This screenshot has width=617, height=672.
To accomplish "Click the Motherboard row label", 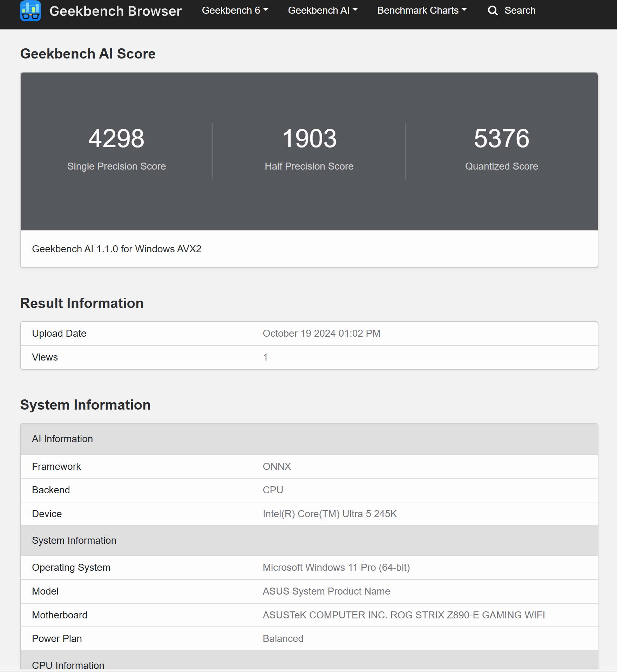I will [x=60, y=615].
